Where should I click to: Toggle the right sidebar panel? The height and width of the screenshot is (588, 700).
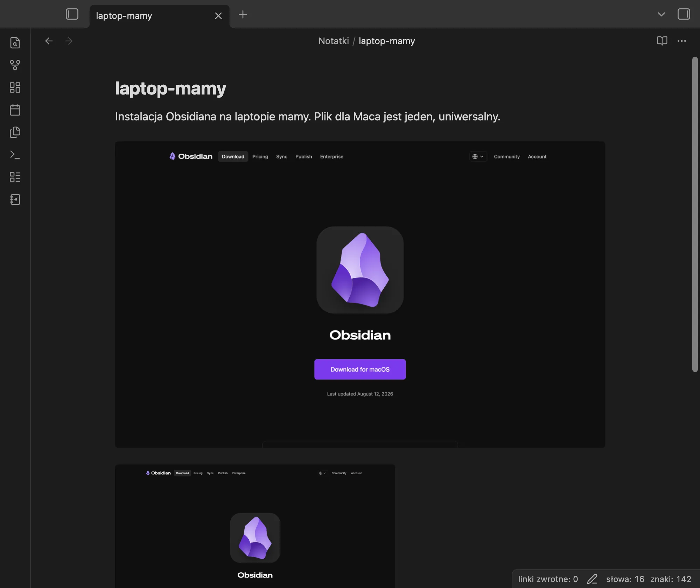[x=684, y=14]
